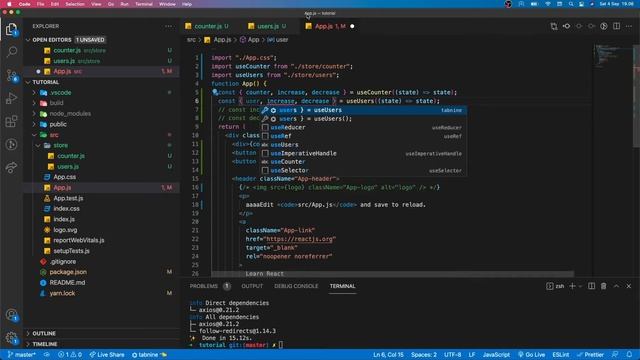
Task: Open the Run and Debug view
Action: click(x=11, y=98)
